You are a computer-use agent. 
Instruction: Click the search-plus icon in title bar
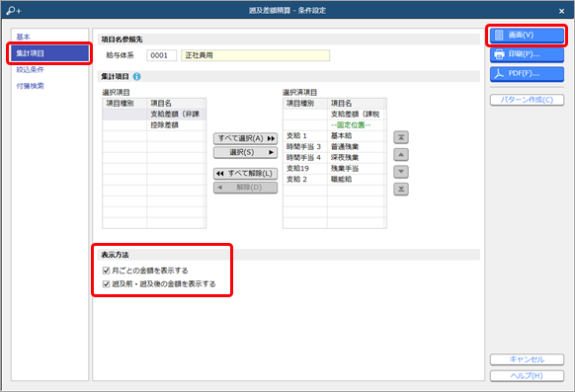14,11
